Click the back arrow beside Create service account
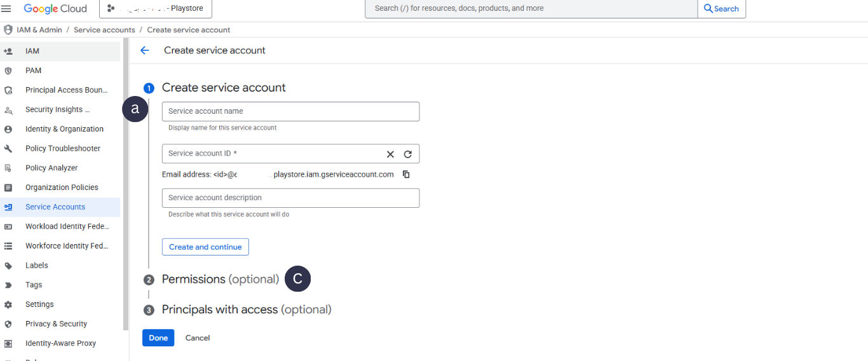The width and height of the screenshot is (868, 361). [x=145, y=50]
